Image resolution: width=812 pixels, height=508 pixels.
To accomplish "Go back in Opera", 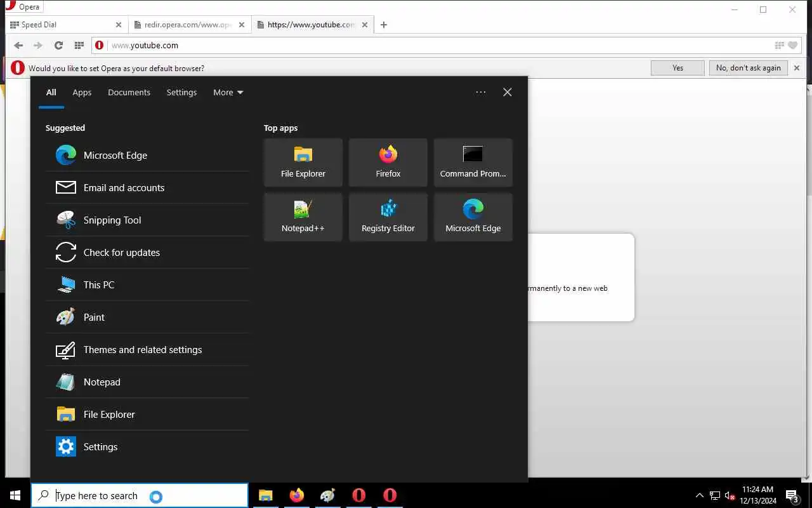I will click(x=18, y=45).
